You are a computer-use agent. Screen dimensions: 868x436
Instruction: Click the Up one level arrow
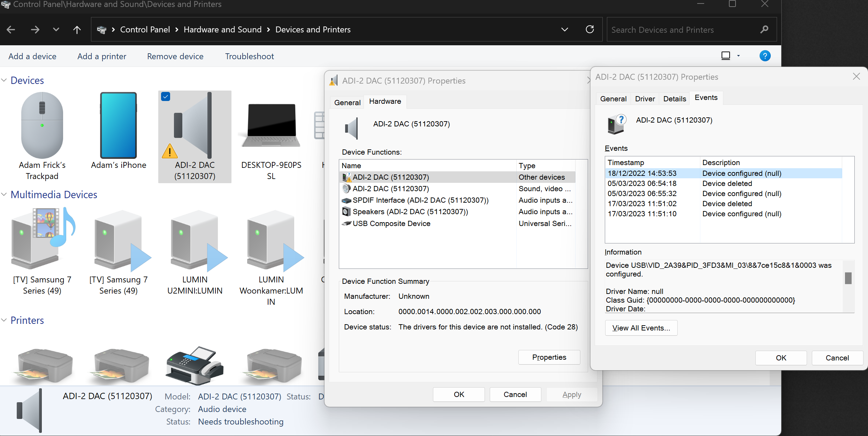(77, 30)
